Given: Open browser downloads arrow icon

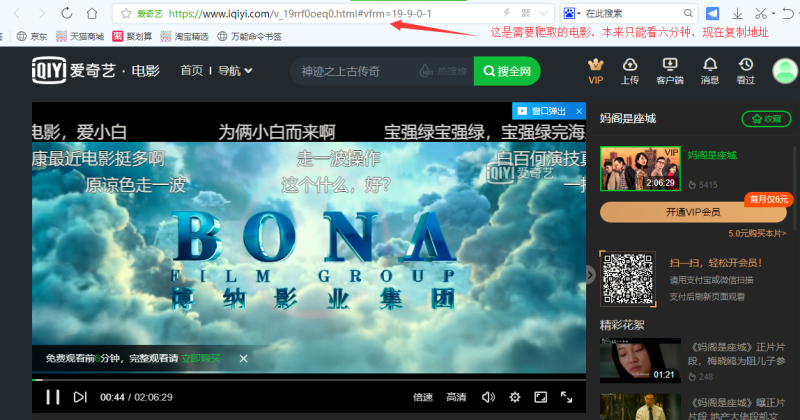Looking at the screenshot, I should (x=737, y=13).
